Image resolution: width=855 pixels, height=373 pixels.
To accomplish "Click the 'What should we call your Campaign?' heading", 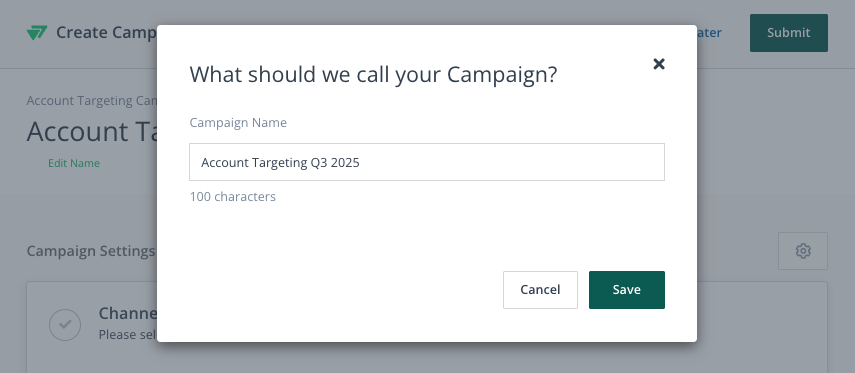I will coord(374,75).
